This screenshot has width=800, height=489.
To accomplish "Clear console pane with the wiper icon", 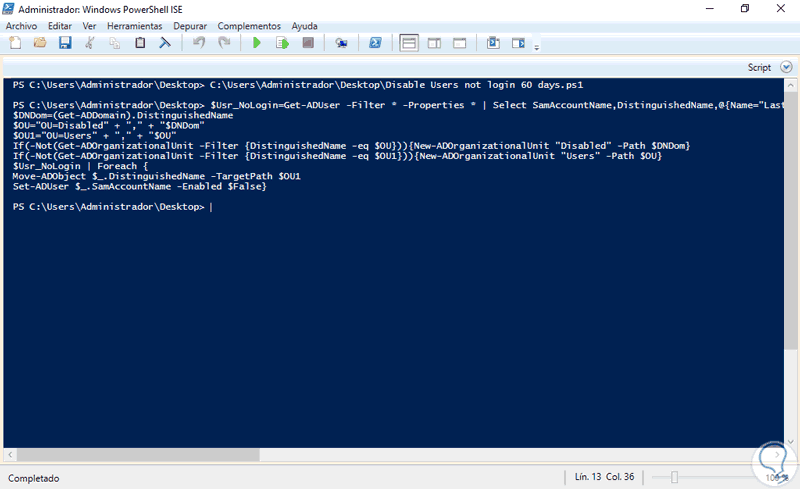I will pyautogui.click(x=165, y=43).
